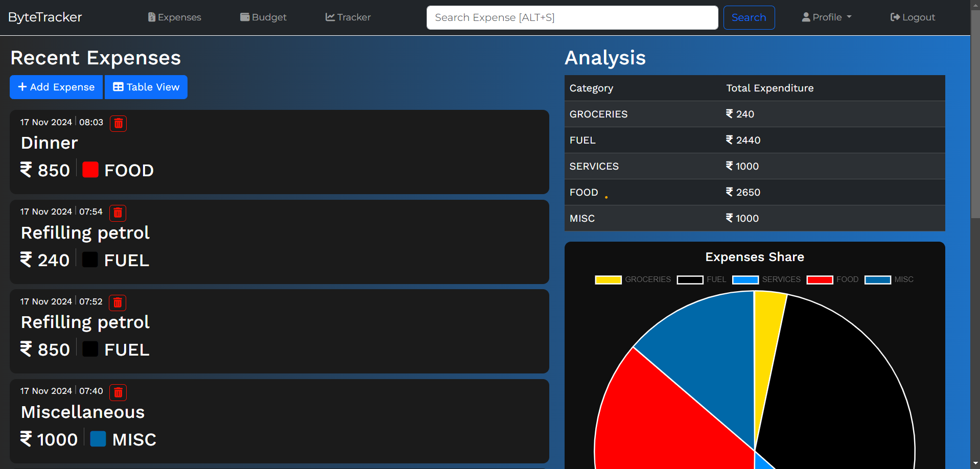This screenshot has height=469, width=980.
Task: Click the Tracker chart icon in navbar
Action: point(330,17)
